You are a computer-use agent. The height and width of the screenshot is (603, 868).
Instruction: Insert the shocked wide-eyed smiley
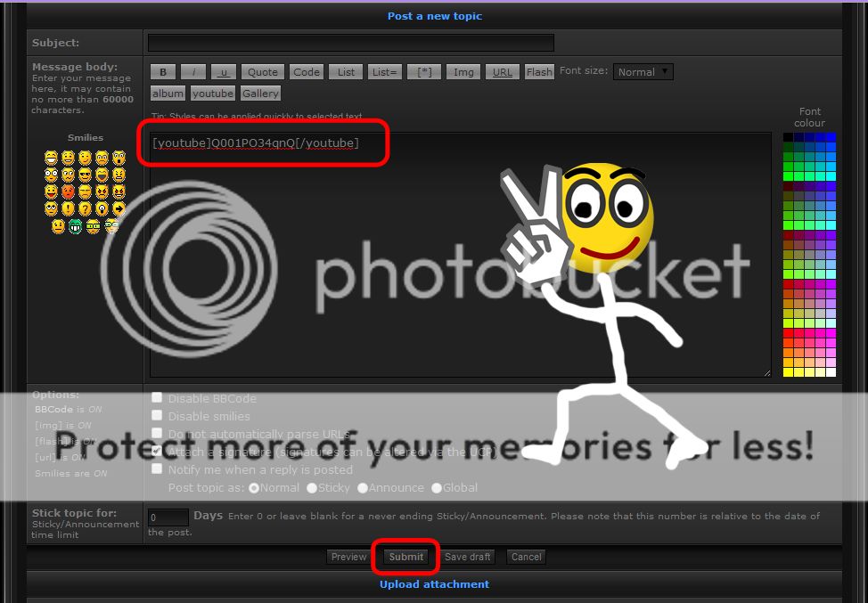click(x=51, y=175)
